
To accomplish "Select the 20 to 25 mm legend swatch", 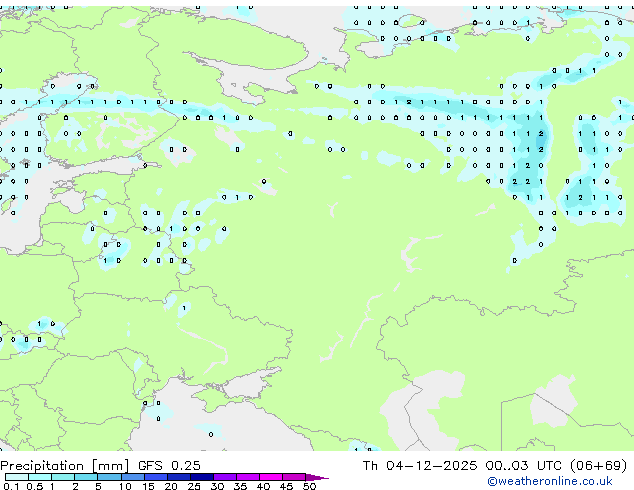I will 179,477.
